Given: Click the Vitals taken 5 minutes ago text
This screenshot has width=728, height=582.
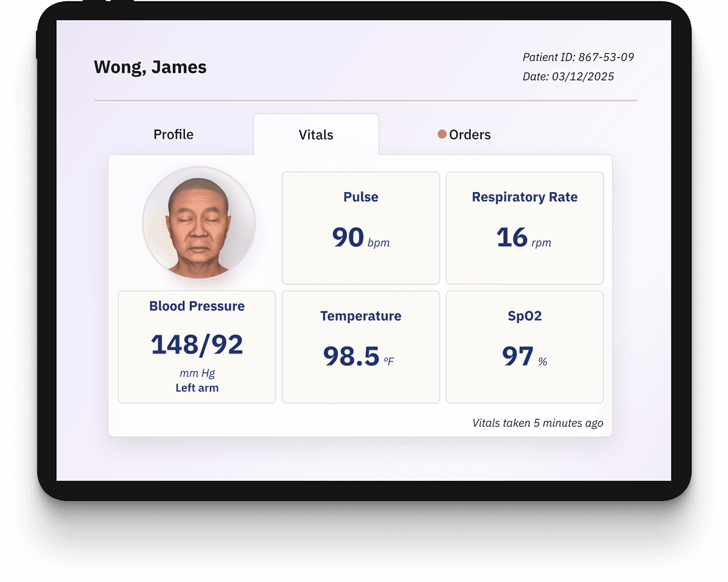Looking at the screenshot, I should 538,423.
